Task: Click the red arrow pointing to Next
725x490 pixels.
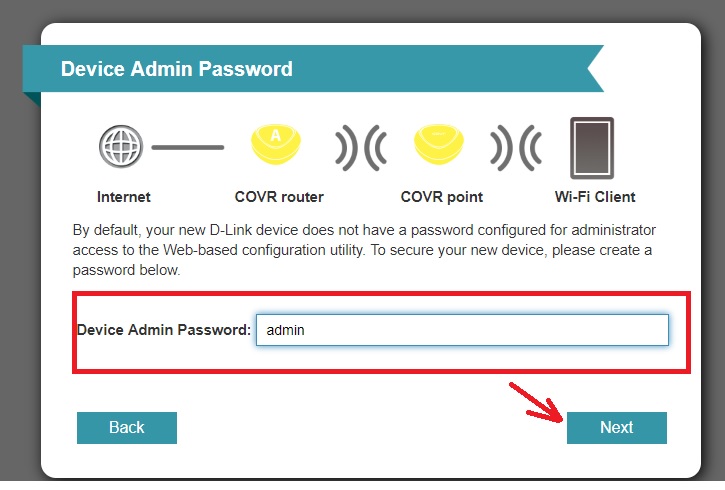Action: pos(536,405)
